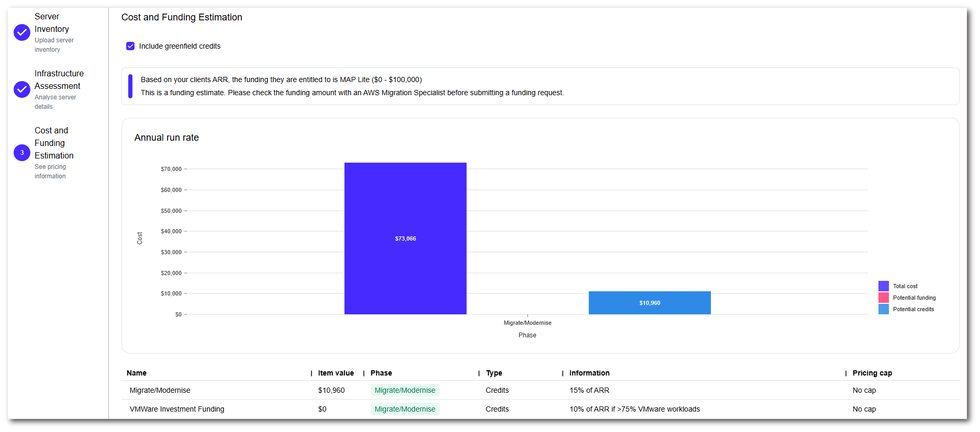
Task: Click the Type column header
Action: click(494, 373)
